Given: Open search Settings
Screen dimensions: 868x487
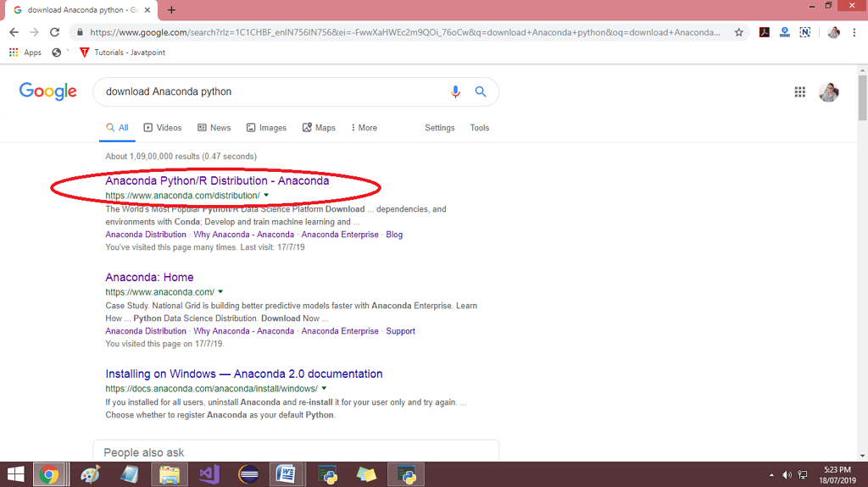Looking at the screenshot, I should pos(440,128).
